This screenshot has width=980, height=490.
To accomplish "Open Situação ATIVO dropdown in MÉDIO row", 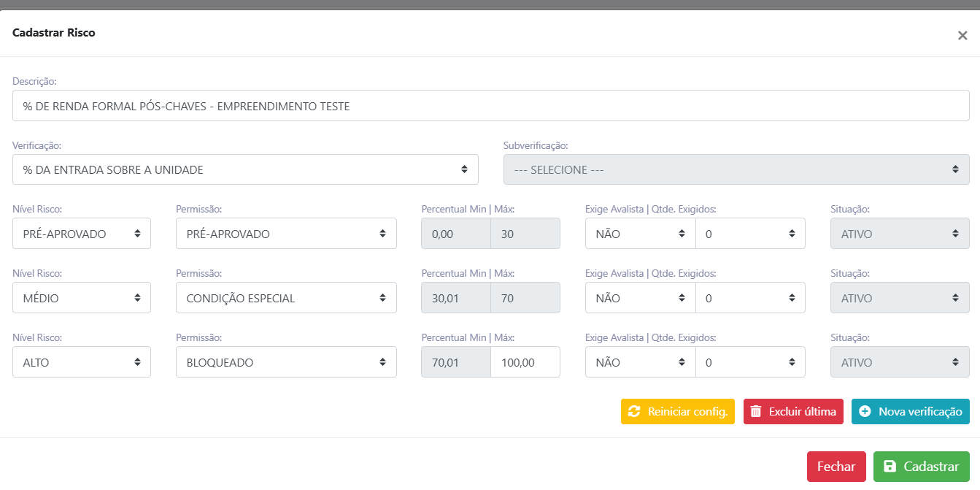I will click(900, 298).
